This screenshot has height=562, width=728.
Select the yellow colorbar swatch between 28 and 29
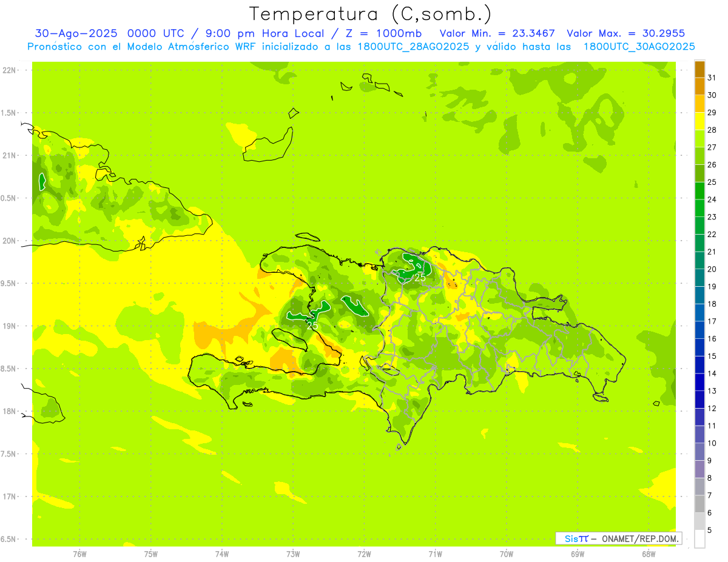[699, 121]
